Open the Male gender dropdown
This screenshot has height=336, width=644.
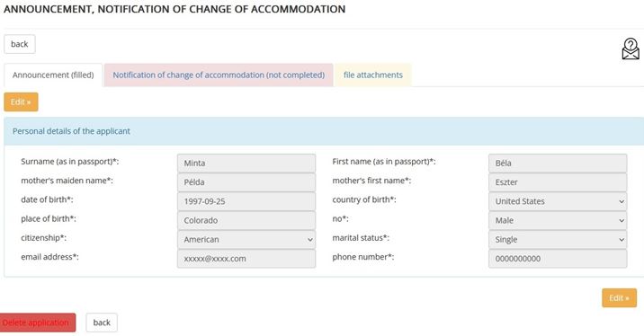coord(558,220)
